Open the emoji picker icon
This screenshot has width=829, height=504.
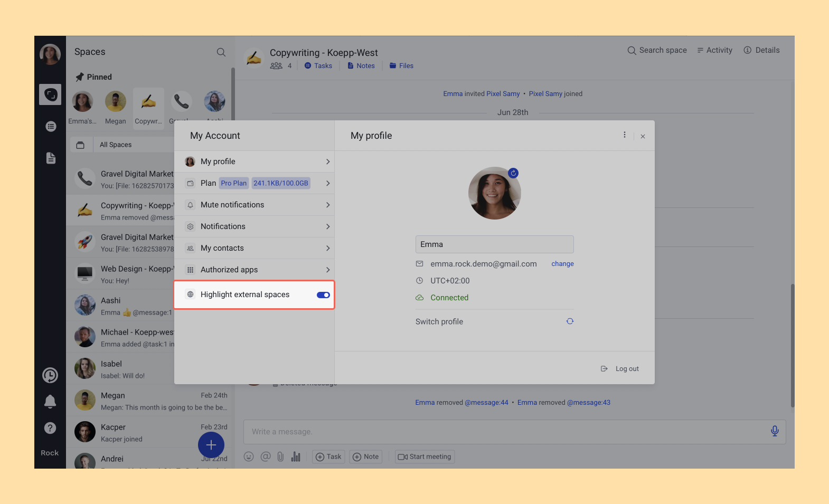(x=249, y=457)
